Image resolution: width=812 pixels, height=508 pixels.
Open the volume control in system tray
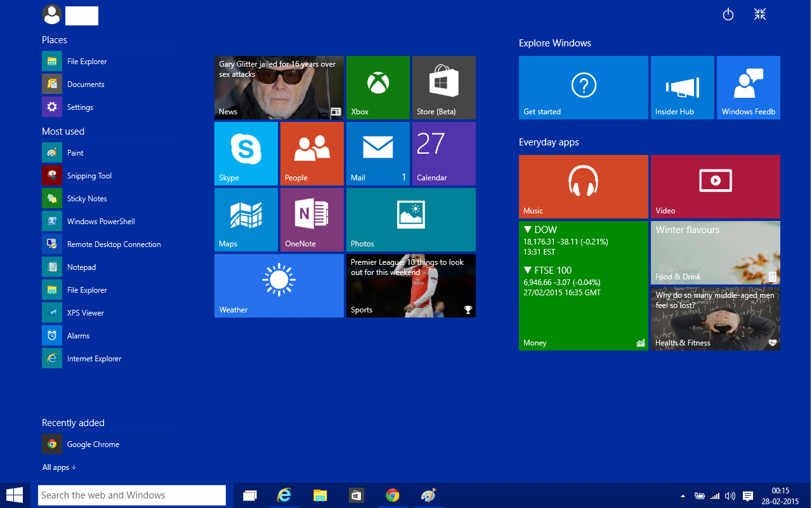(730, 496)
